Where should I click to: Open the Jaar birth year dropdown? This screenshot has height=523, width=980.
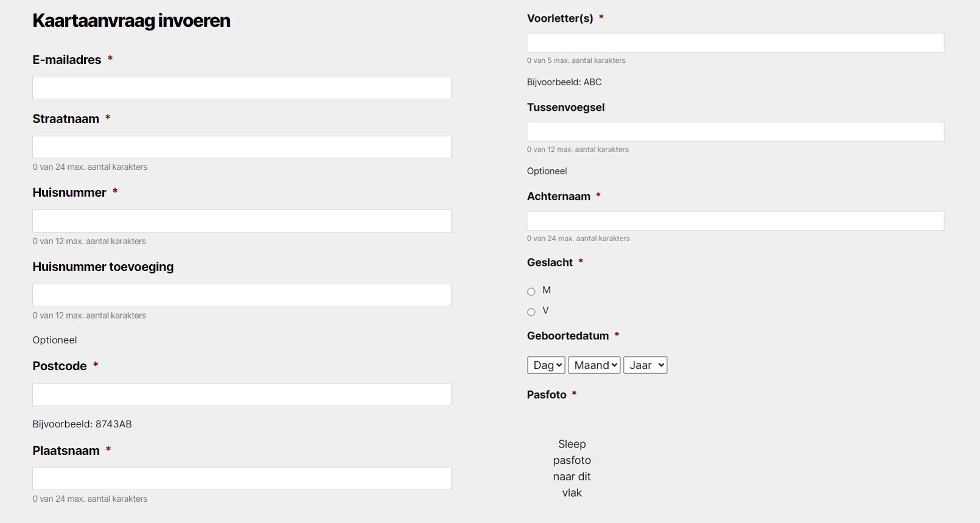coord(645,365)
